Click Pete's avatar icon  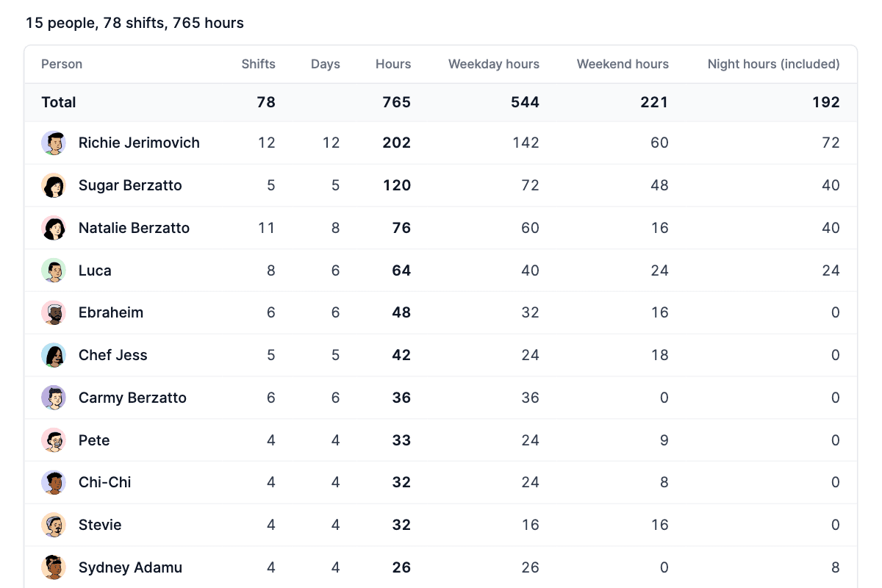click(x=54, y=440)
